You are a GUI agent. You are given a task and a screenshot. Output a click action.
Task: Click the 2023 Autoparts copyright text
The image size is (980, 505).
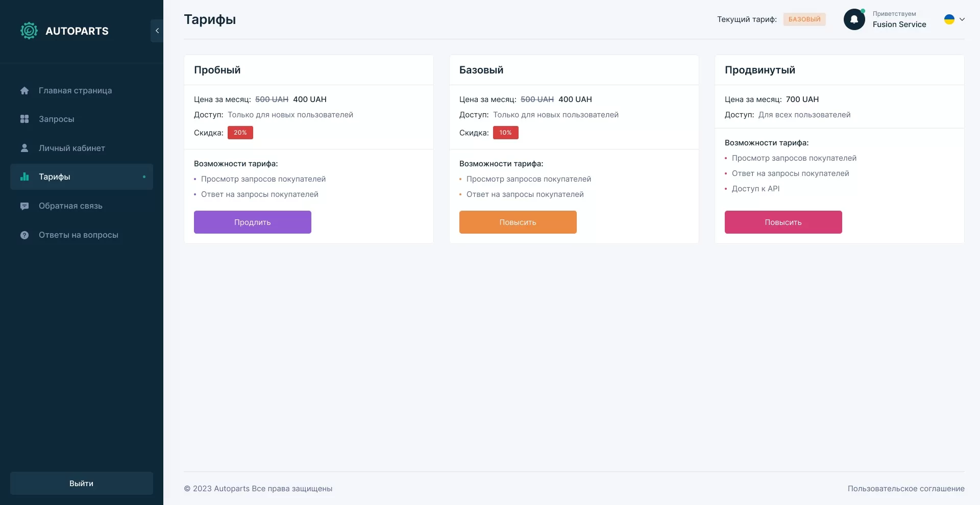click(258, 489)
